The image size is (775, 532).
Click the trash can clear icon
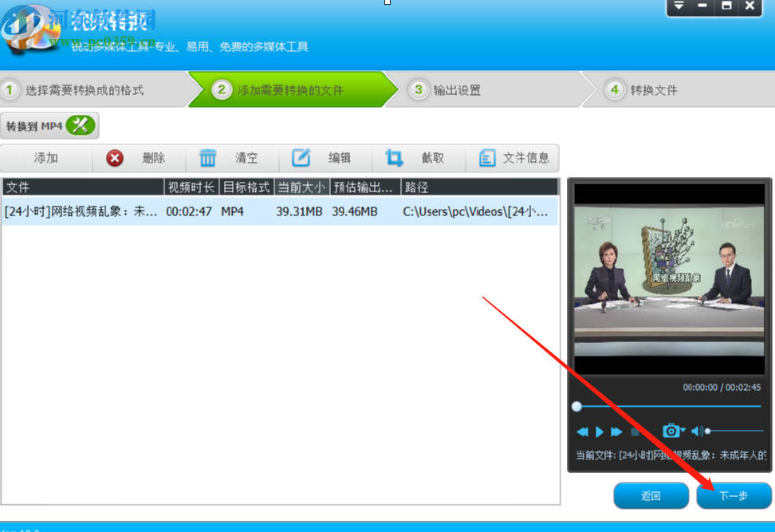coord(207,158)
